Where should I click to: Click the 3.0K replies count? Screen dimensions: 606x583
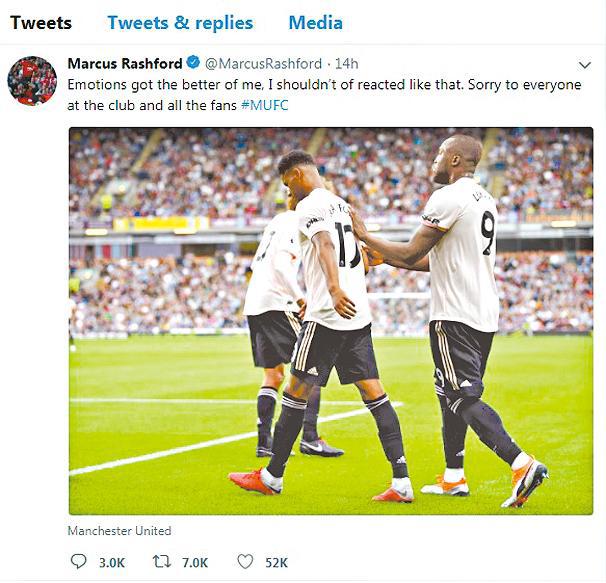coord(112,563)
